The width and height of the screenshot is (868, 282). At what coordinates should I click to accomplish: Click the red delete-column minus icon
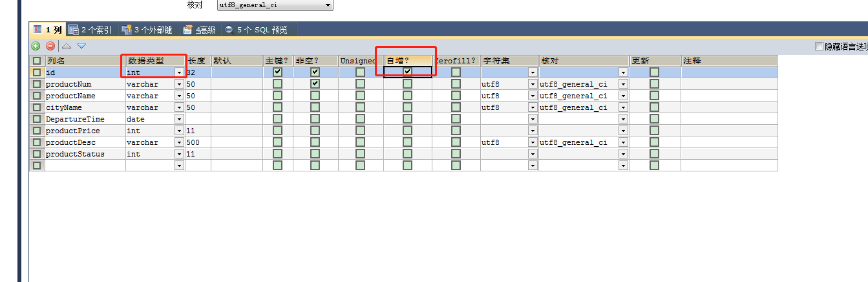click(50, 46)
